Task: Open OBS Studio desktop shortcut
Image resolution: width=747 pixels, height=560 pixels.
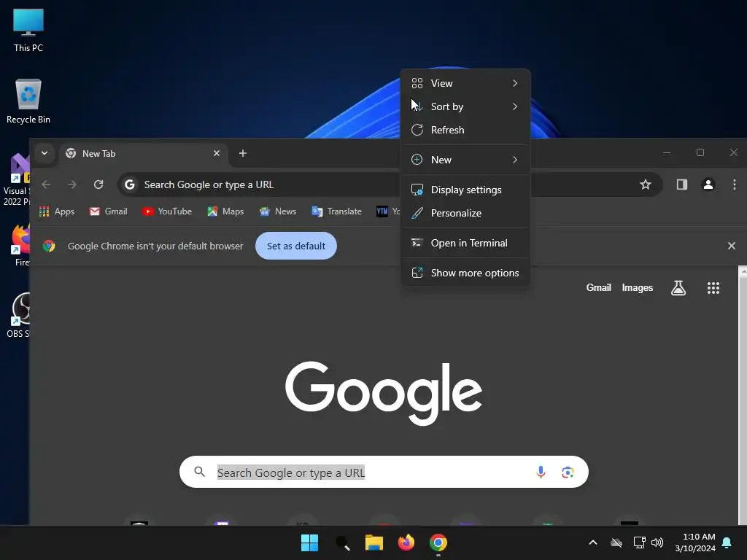Action: click(19, 315)
